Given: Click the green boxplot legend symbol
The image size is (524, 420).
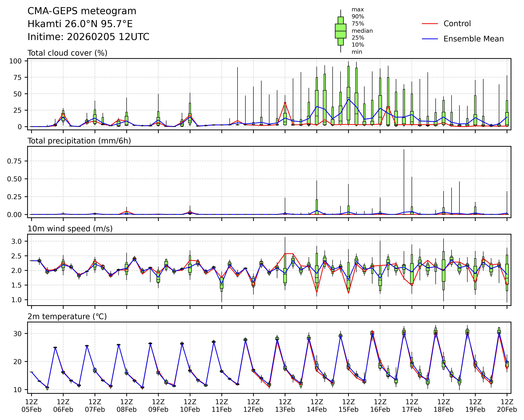Looking at the screenshot, I should click(341, 31).
